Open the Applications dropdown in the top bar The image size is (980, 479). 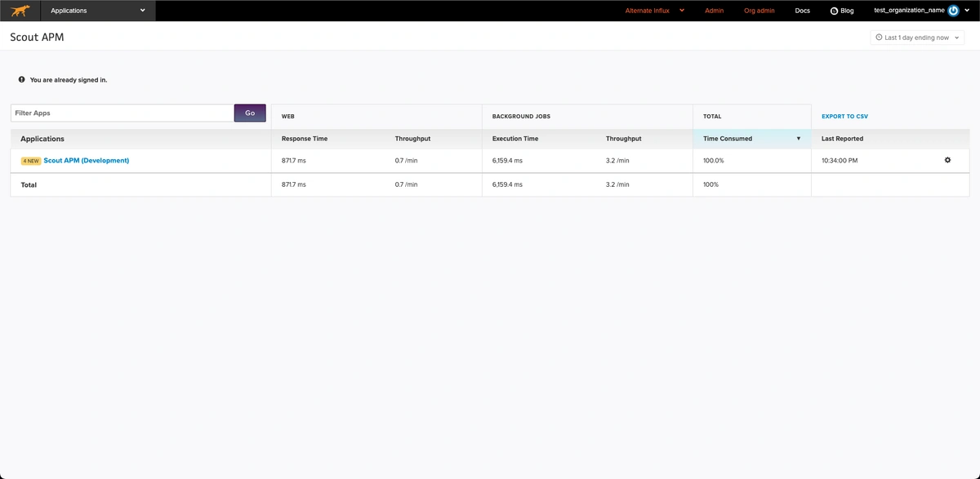point(98,11)
